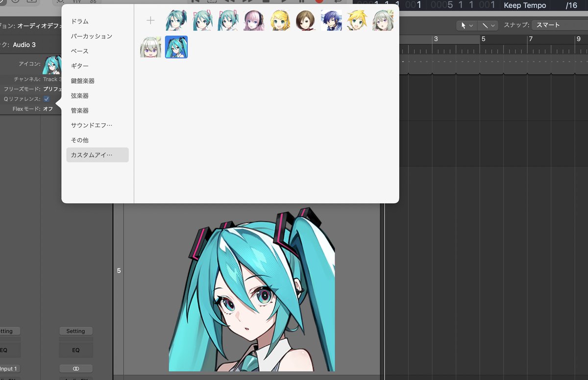Choose the spiky blond-haired character icon

pos(357,21)
